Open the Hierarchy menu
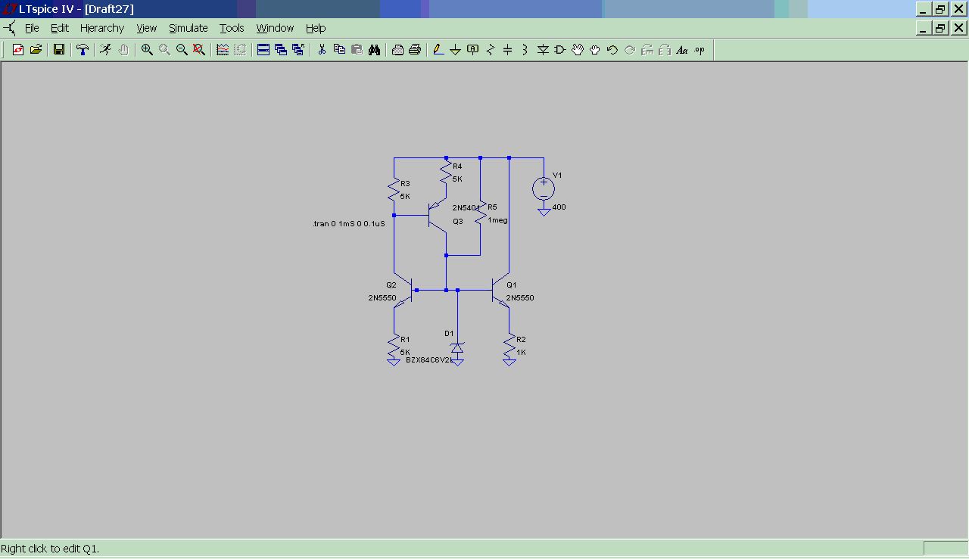The height and width of the screenshot is (560, 969). (x=101, y=28)
